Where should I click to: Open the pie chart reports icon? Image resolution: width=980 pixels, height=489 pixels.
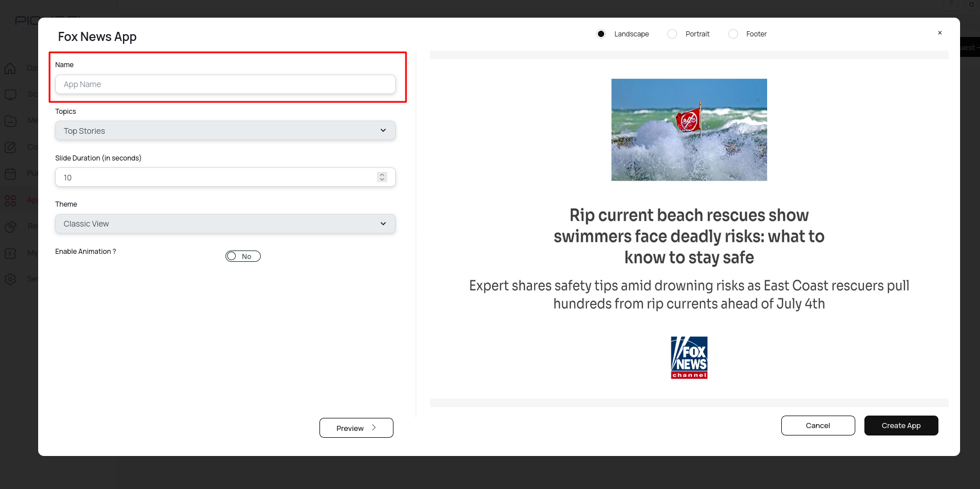click(10, 227)
